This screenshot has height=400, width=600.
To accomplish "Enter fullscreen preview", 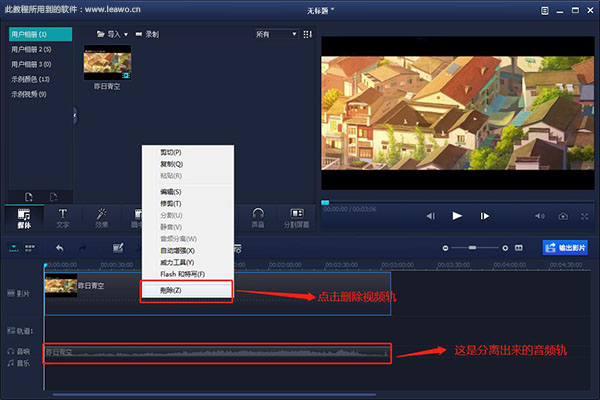I will [585, 216].
